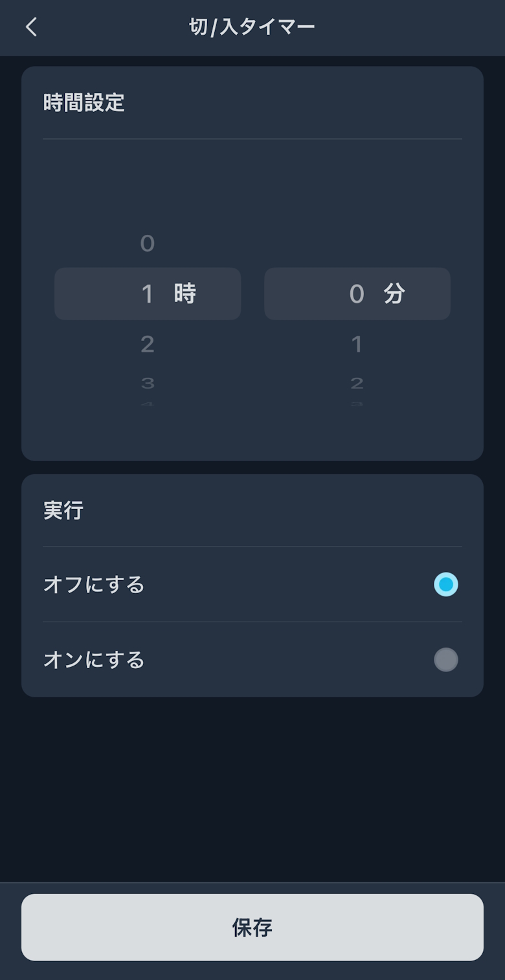Image resolution: width=505 pixels, height=980 pixels.
Task: Click the 時間設定 section heading
Action: pos(84,103)
